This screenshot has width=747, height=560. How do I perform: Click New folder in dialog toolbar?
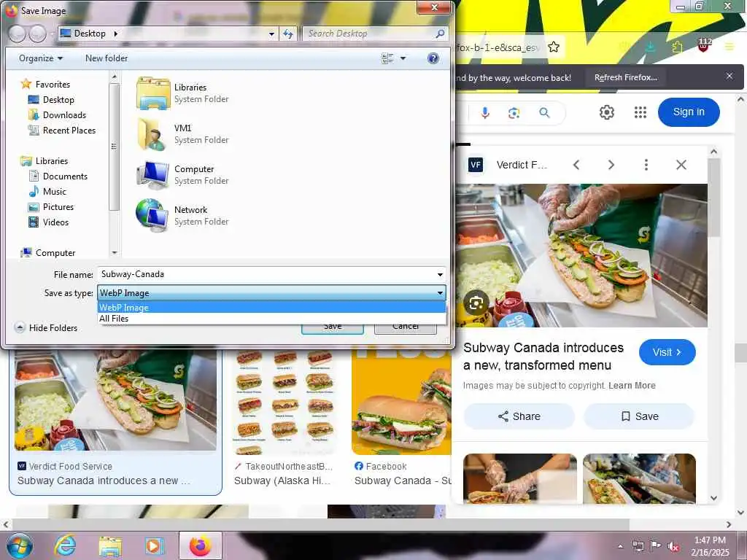click(x=107, y=58)
